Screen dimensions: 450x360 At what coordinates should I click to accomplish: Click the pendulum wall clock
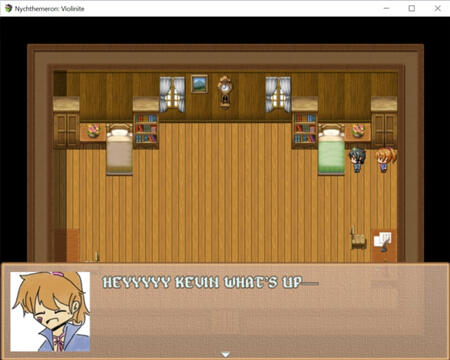tap(225, 92)
